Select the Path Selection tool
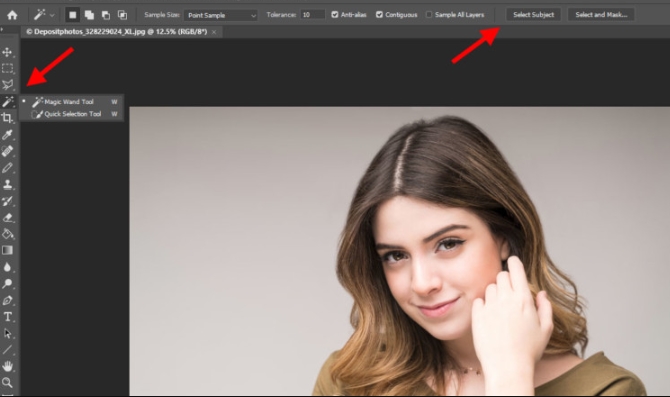This screenshot has width=670, height=397. coord(7,333)
